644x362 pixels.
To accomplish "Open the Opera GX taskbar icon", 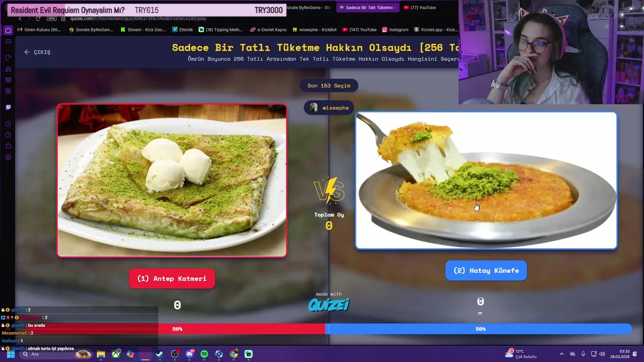I will (145, 354).
